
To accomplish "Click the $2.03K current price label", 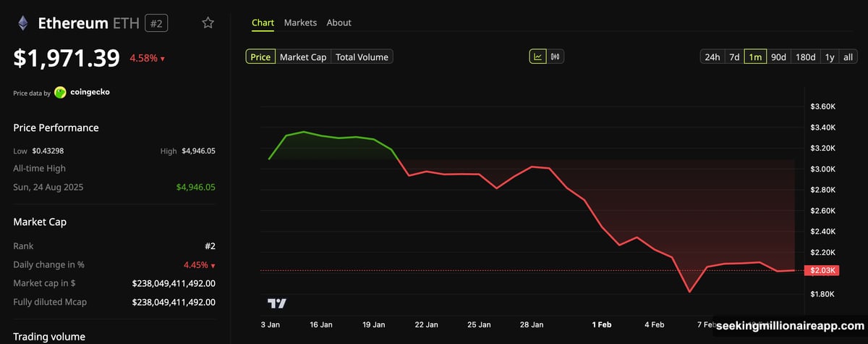I will click(822, 270).
